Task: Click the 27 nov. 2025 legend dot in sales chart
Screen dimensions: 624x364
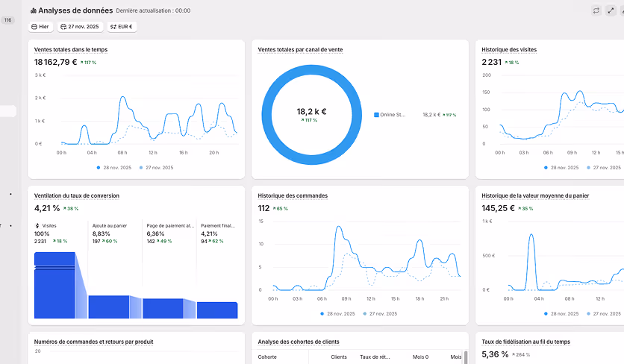Action: (x=141, y=168)
